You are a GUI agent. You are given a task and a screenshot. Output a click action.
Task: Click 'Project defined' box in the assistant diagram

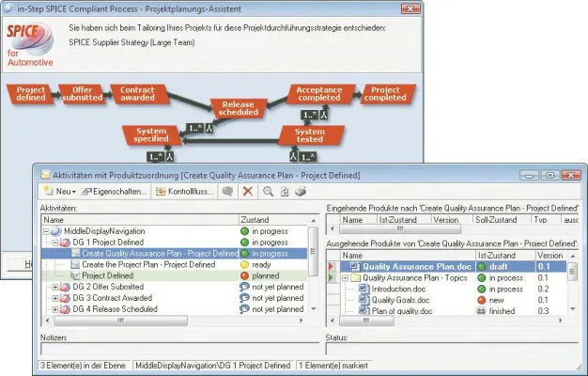(x=30, y=94)
